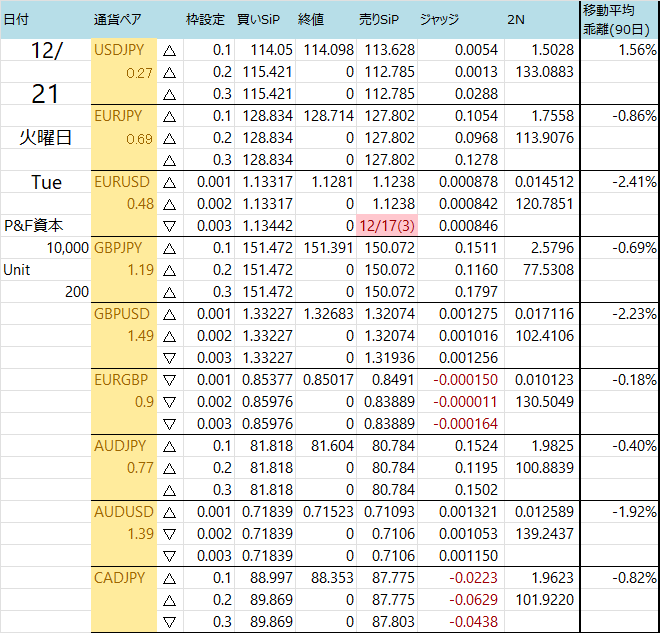Click the EURUSD pair label
Image resolution: width=660 pixels, height=633 pixels.
(x=122, y=182)
